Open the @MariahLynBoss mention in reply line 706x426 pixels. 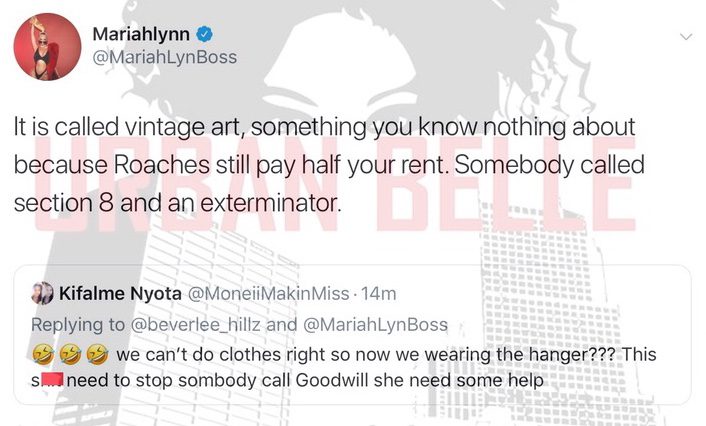376,325
